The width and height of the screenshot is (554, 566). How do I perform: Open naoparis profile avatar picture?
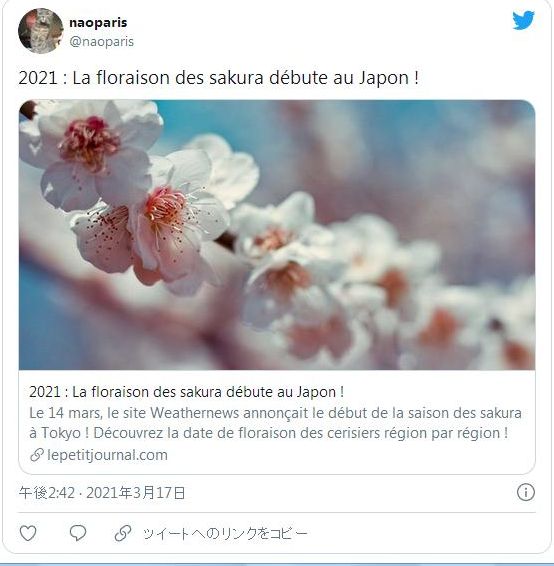[x=40, y=31]
